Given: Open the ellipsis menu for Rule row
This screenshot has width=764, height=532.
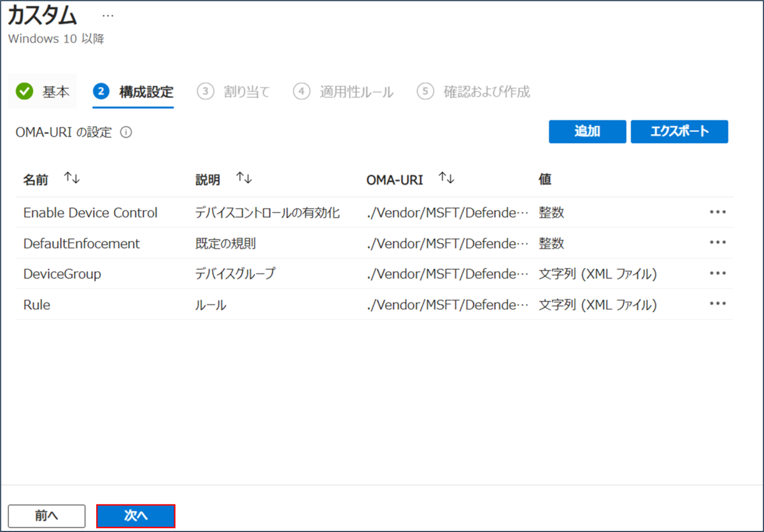Looking at the screenshot, I should pyautogui.click(x=718, y=304).
